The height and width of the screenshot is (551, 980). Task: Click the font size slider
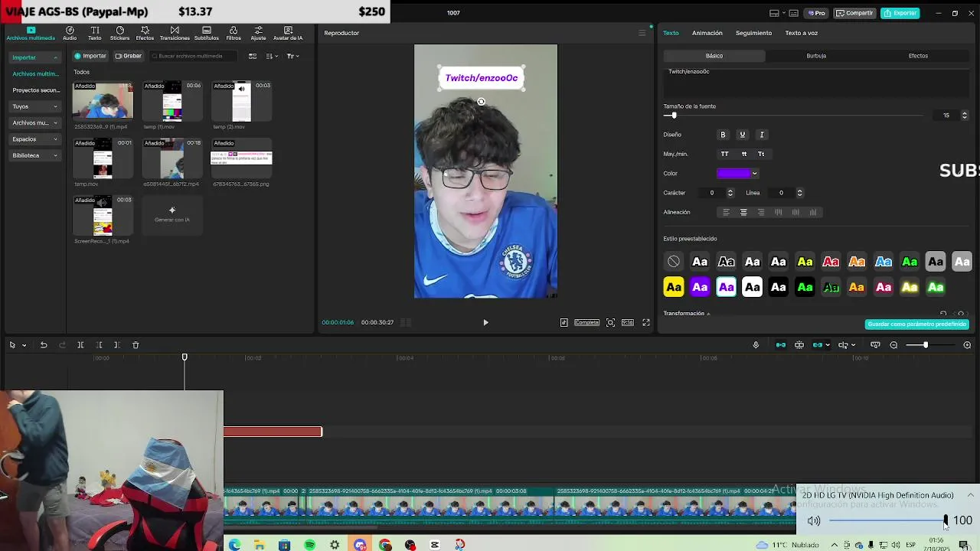[793, 116]
